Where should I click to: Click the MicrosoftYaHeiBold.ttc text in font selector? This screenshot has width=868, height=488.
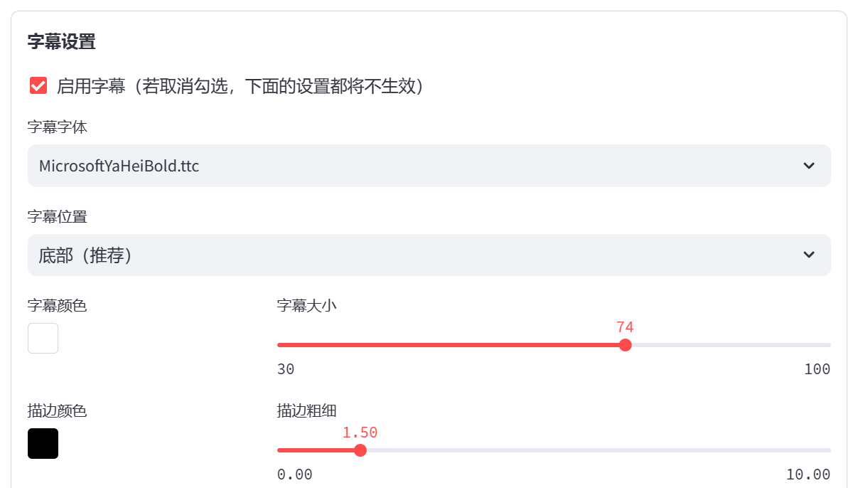tap(119, 166)
